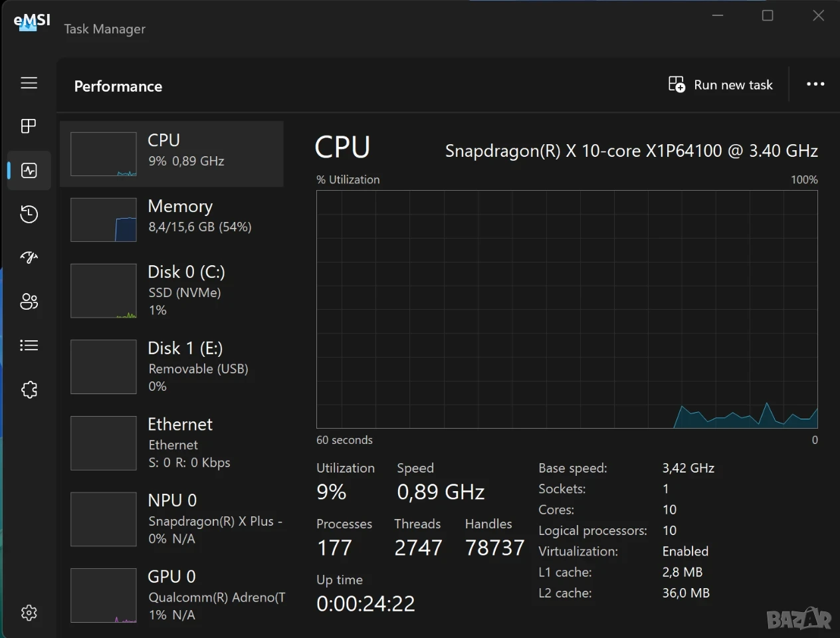Click the Disk 0 mini graph thumbnail

[x=104, y=291]
